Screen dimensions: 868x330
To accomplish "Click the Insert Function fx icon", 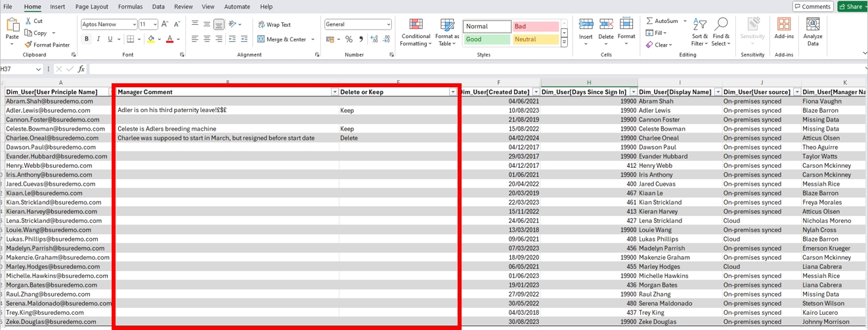I will [x=81, y=69].
